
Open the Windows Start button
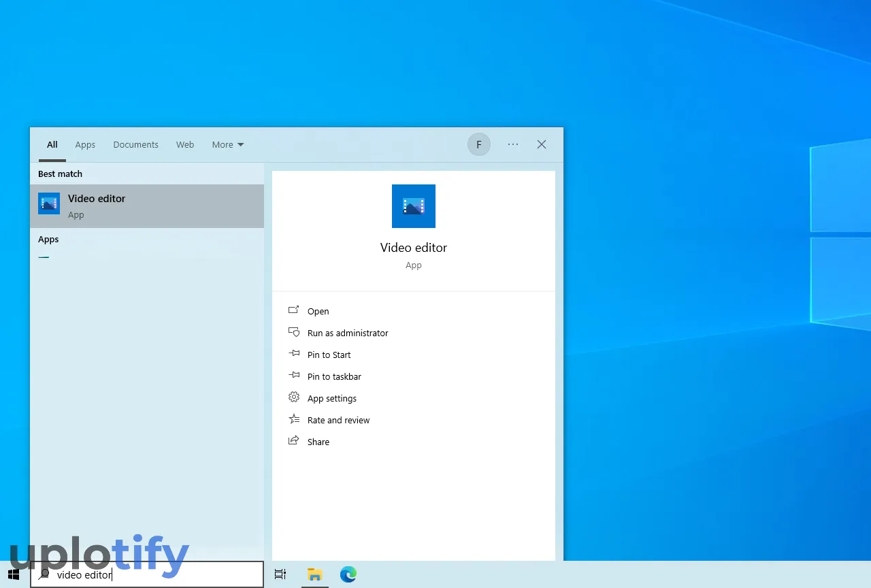pyautogui.click(x=14, y=574)
